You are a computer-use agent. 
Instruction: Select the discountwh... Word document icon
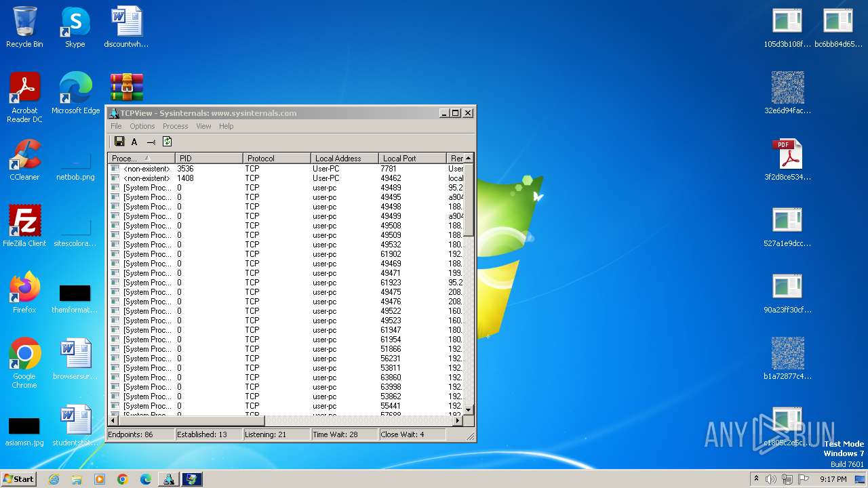click(x=126, y=27)
